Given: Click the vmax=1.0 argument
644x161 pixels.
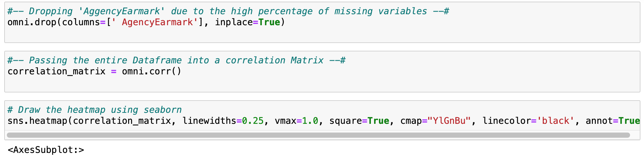Looking at the screenshot, I should click(296, 121).
